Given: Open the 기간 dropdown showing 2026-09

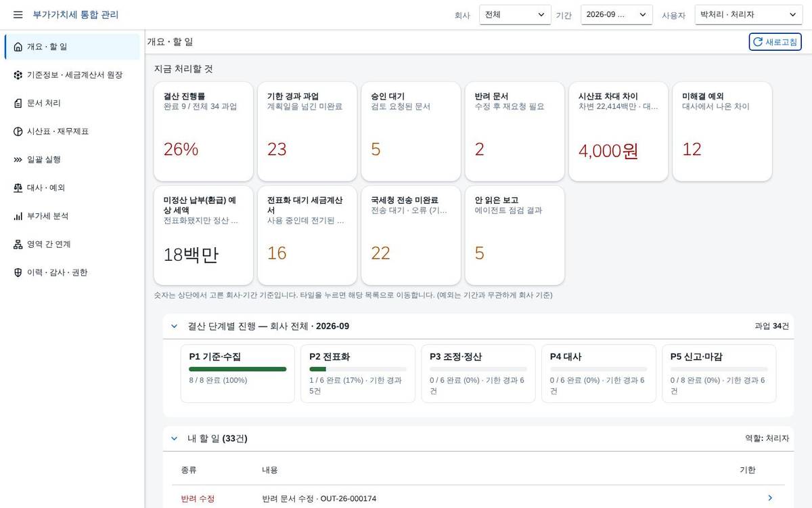Looking at the screenshot, I should click(x=616, y=14).
